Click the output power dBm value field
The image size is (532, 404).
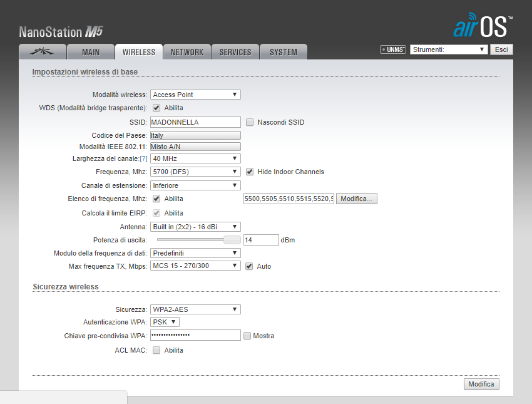(x=261, y=240)
